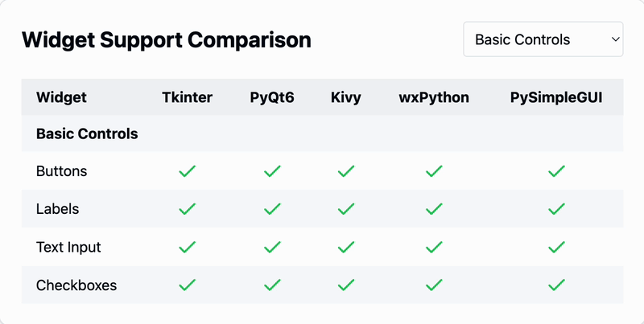Click the PySimpleGUI column header
Image resolution: width=644 pixels, height=324 pixels.
pyautogui.click(x=556, y=98)
